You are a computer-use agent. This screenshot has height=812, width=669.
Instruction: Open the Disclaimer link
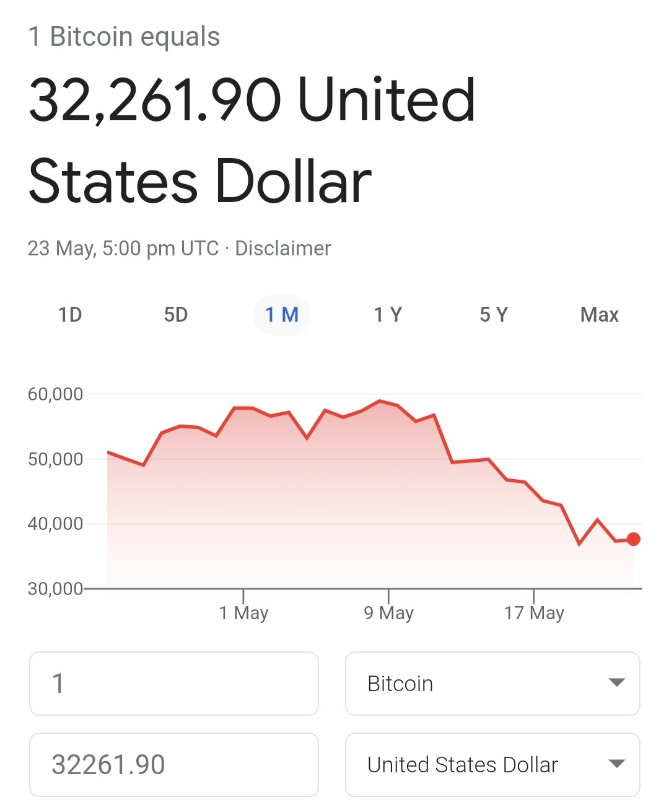pyautogui.click(x=283, y=249)
